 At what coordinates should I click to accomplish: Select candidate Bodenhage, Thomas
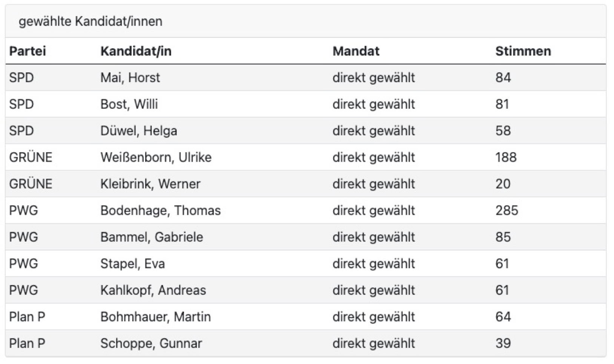click(160, 211)
